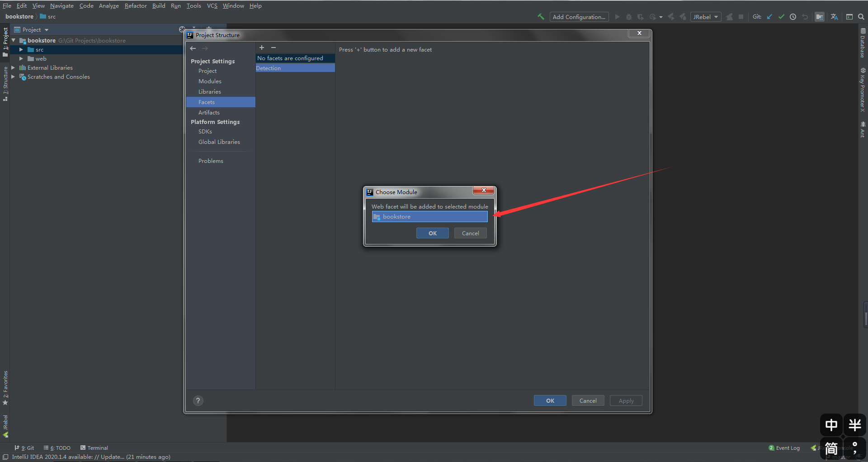Open the Navigate menu
The height and width of the screenshot is (462, 868).
62,6
